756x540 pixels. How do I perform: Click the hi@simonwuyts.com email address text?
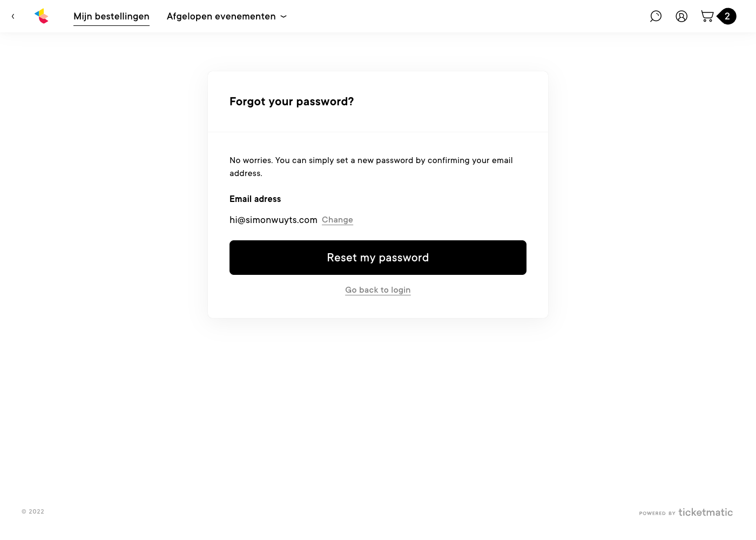273,220
